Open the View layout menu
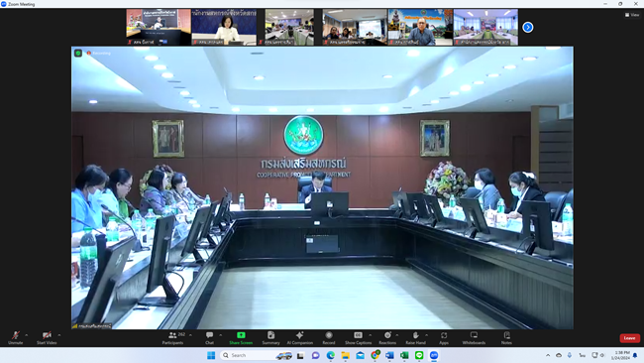This screenshot has height=363, width=644. [x=632, y=15]
